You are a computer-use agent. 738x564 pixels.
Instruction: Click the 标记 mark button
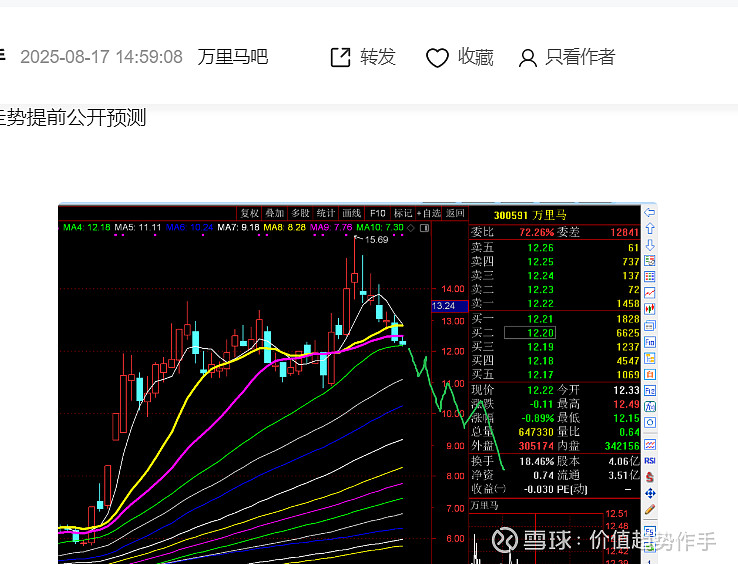click(x=403, y=213)
